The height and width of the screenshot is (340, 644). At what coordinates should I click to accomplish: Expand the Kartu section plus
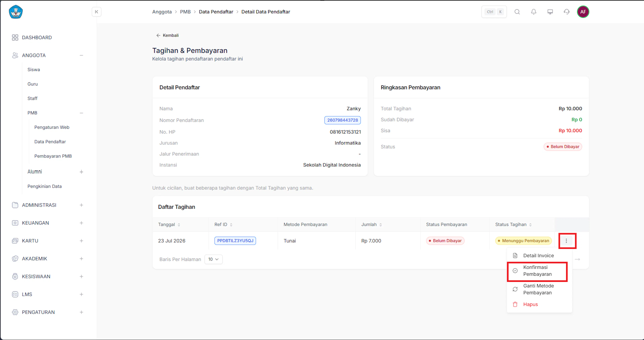[81, 241]
